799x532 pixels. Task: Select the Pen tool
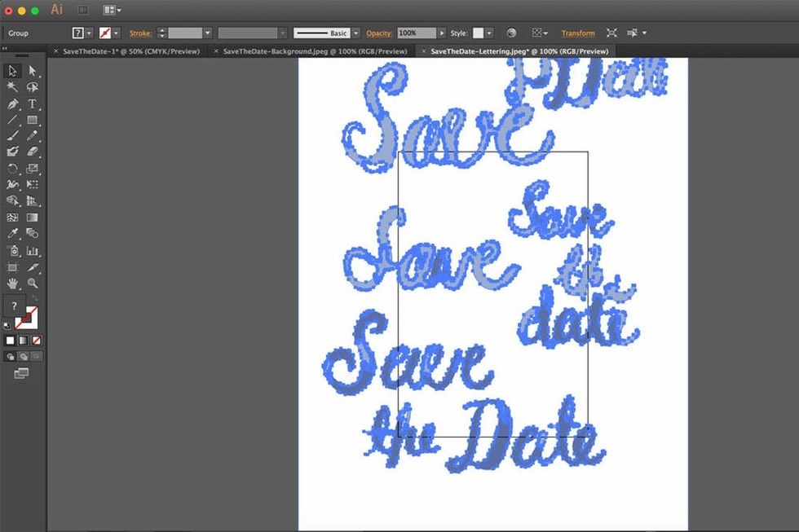point(12,103)
